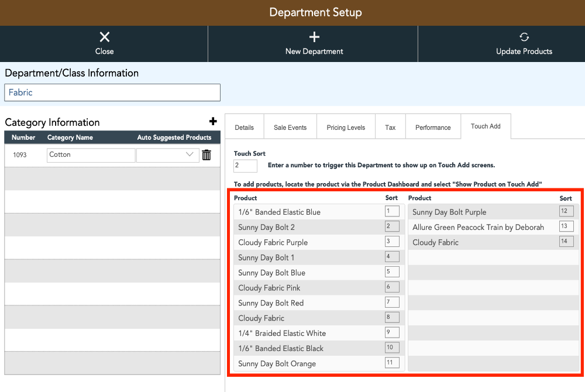Select the Touch Add tab

[486, 126]
